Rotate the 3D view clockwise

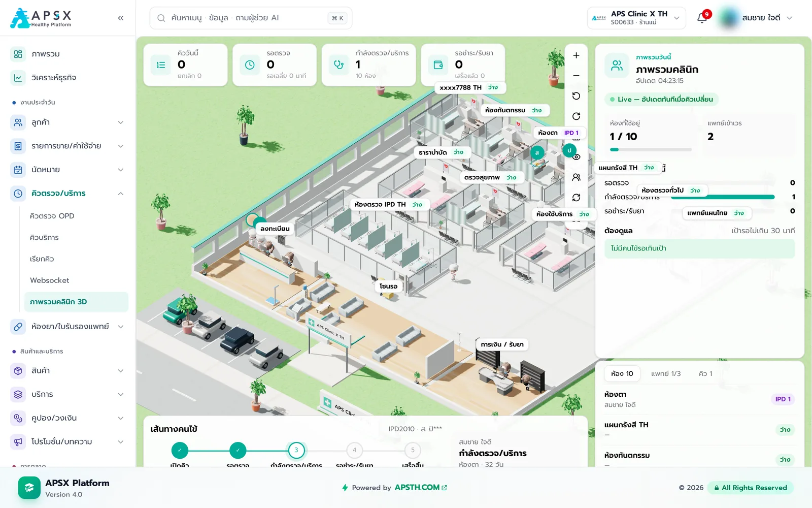click(x=576, y=116)
